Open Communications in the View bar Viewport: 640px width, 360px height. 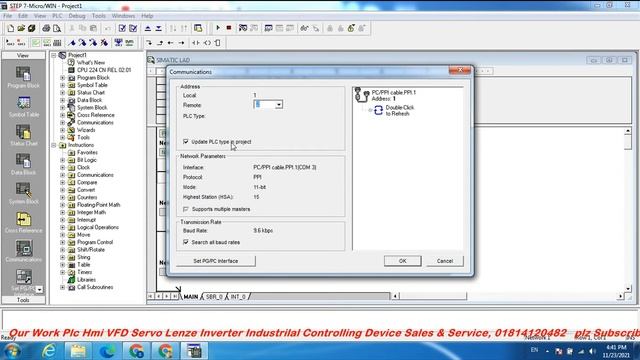coord(23,251)
